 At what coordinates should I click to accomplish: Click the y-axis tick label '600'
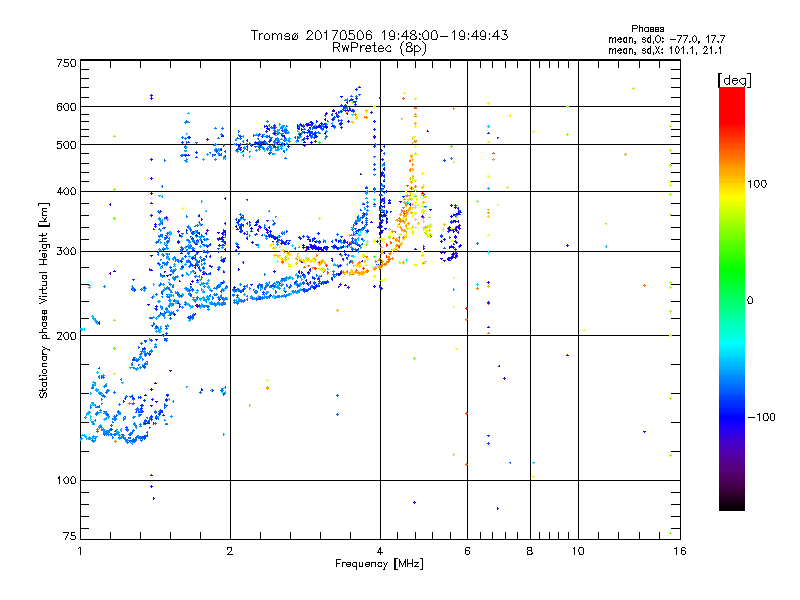coord(66,107)
